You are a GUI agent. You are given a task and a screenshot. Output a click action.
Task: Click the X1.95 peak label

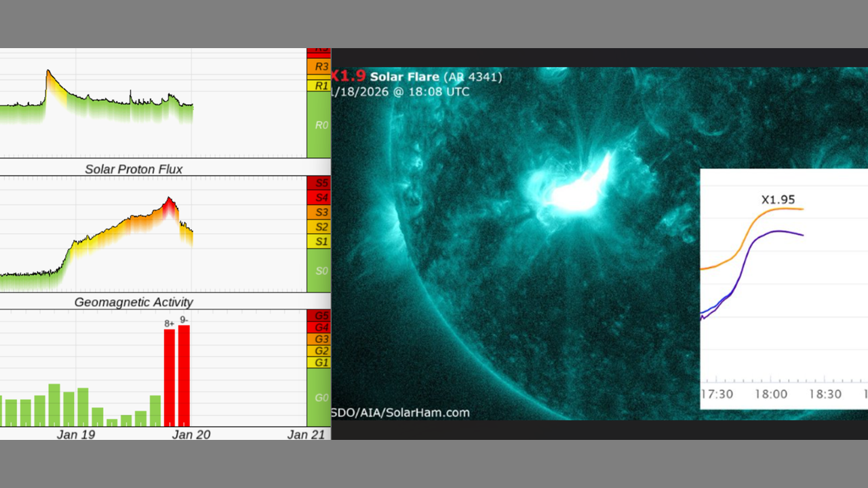[778, 200]
